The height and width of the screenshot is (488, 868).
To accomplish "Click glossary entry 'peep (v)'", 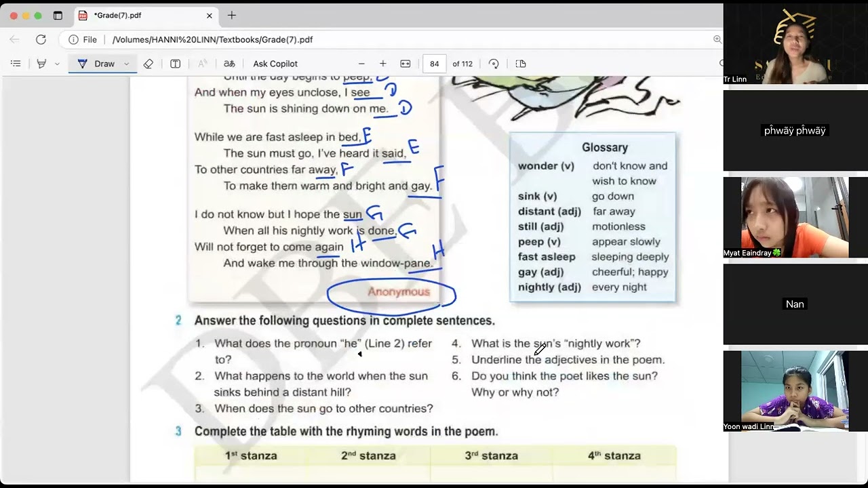I will click(539, 242).
